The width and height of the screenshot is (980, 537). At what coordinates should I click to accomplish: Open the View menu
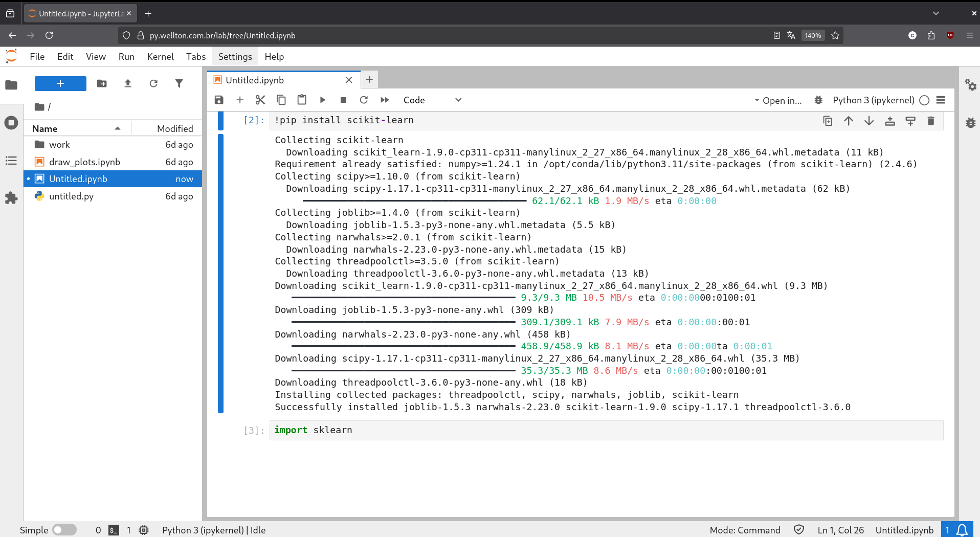click(96, 56)
